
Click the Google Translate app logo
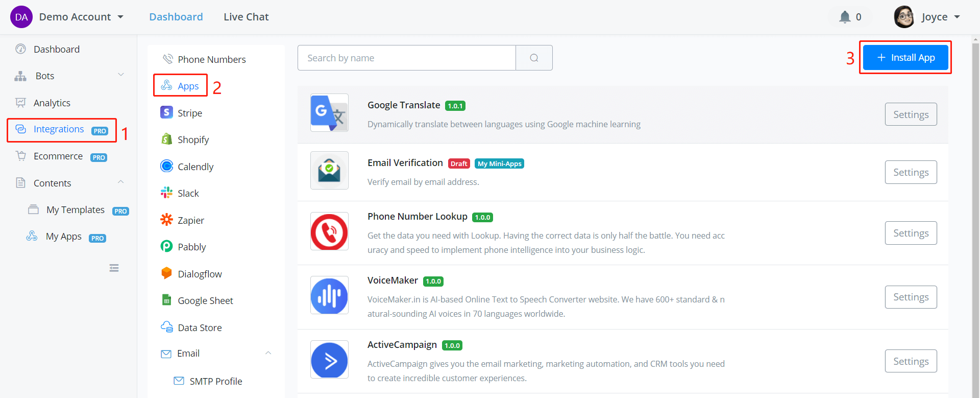[329, 113]
